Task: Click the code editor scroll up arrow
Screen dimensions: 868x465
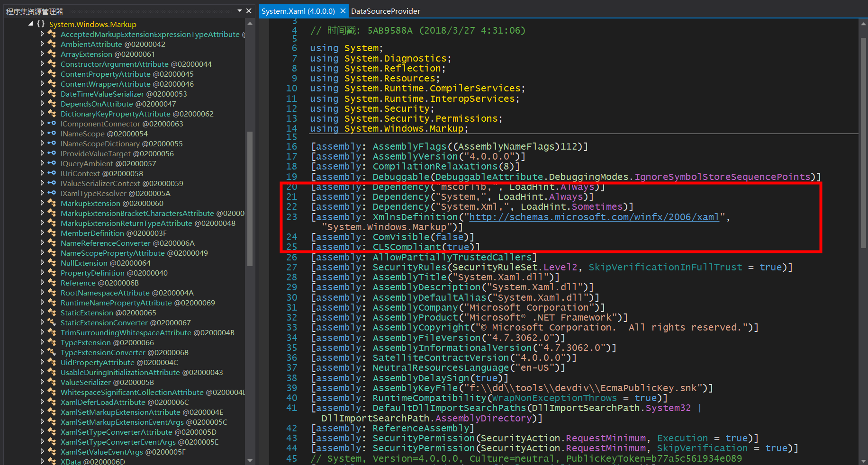Action: click(863, 23)
